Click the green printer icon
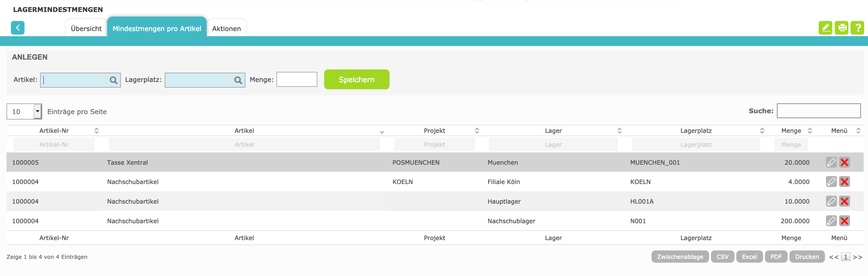868x276 pixels. [841, 27]
